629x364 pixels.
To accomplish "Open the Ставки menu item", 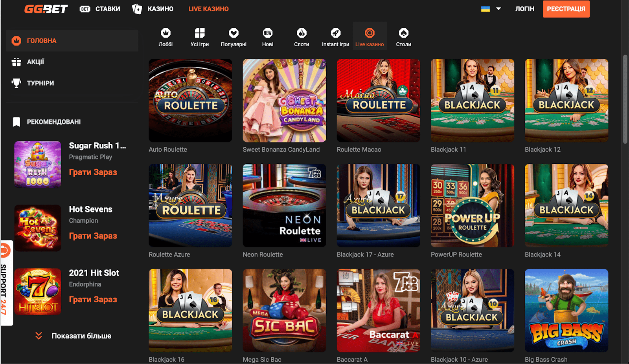I will (100, 9).
